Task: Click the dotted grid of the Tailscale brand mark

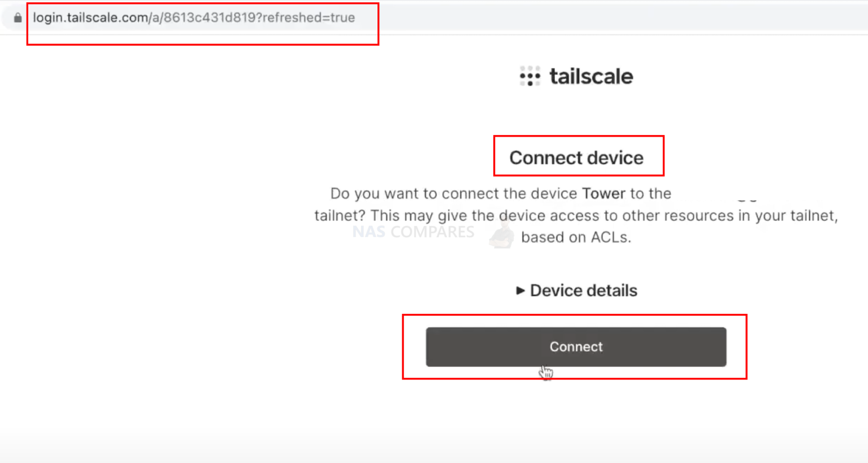Action: tap(529, 76)
